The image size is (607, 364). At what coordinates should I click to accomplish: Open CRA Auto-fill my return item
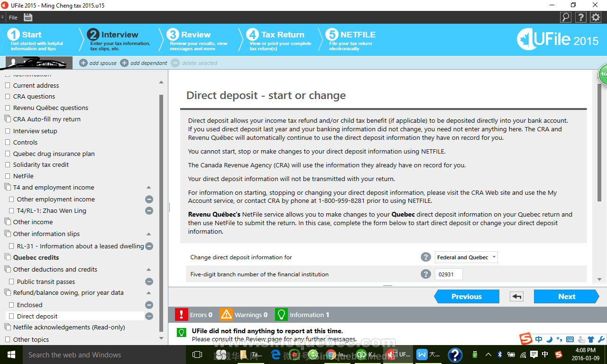47,119
